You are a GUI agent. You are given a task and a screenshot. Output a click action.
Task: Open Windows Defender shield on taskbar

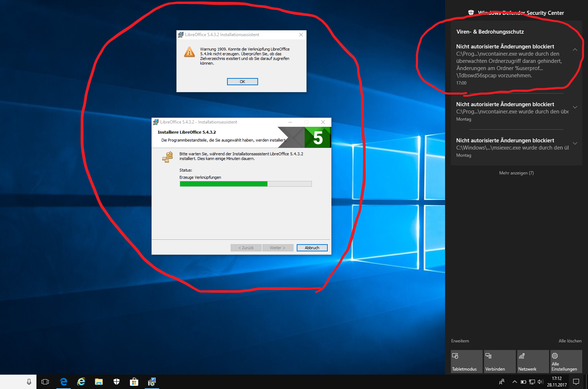click(117, 382)
